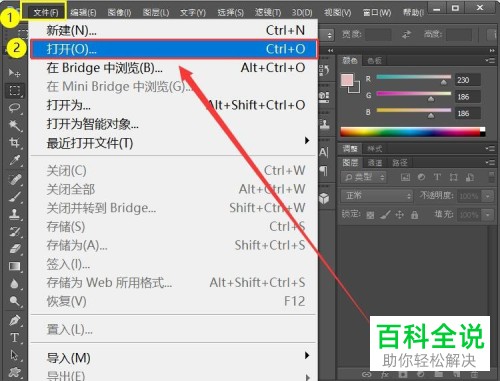The height and width of the screenshot is (381, 500).
Task: Select the Clone Stamp tool
Action: coord(14,214)
